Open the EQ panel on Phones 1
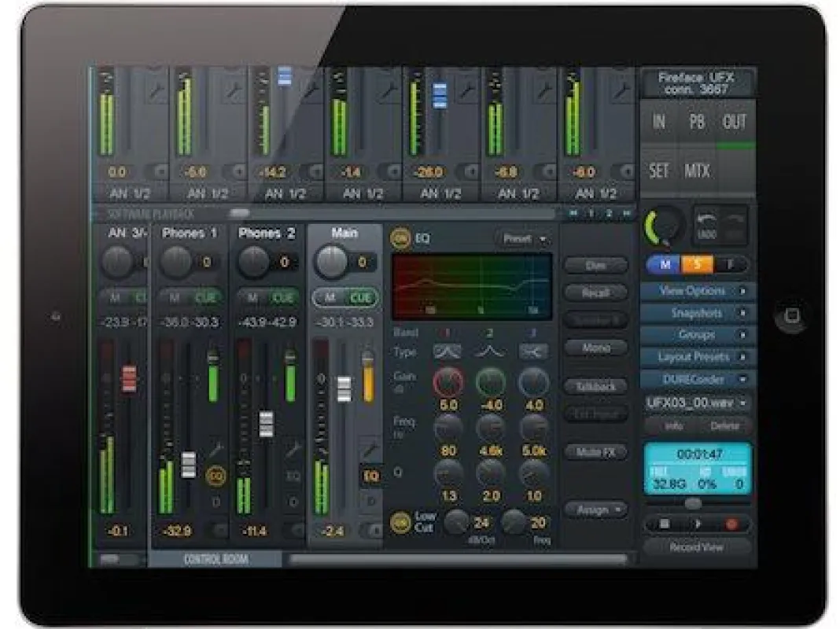Screen dimensions: 840x629 pyautogui.click(x=216, y=476)
